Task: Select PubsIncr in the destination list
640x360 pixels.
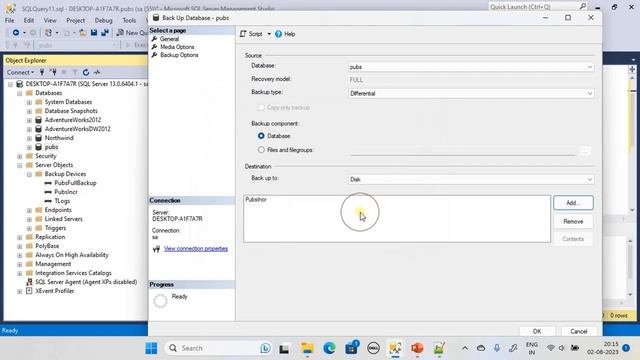Action: tap(256, 200)
